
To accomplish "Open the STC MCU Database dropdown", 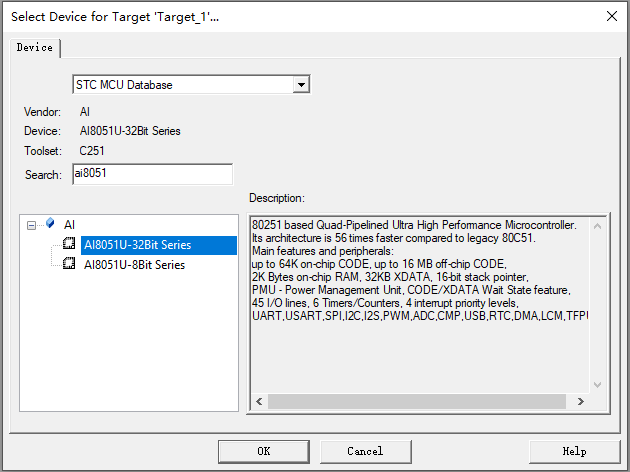I will pos(301,85).
